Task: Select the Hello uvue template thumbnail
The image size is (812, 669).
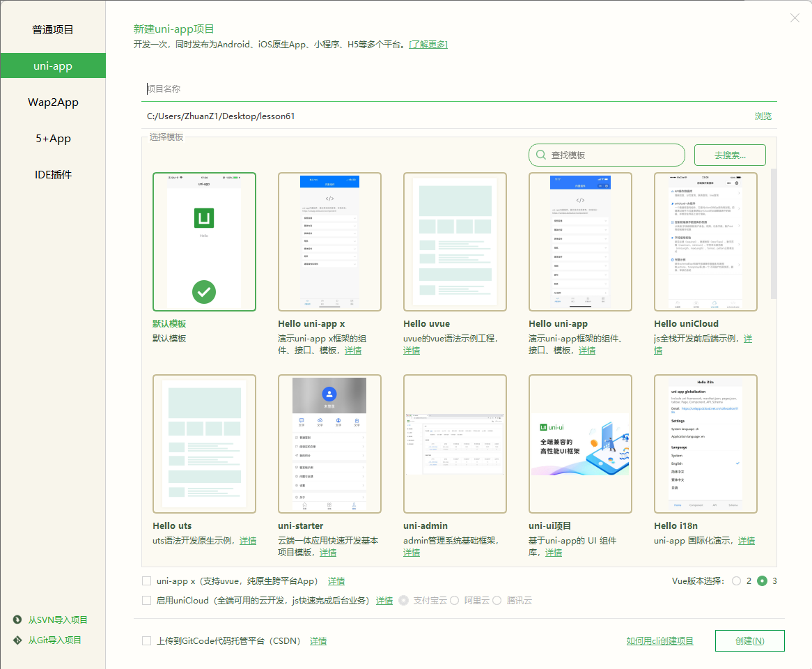Action: [455, 242]
